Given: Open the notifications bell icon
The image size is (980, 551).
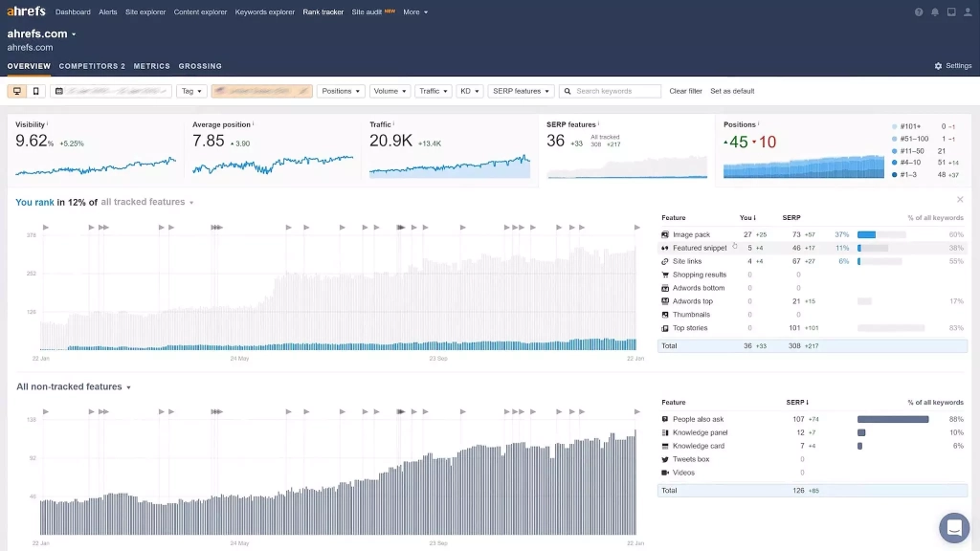Looking at the screenshot, I should click(935, 11).
